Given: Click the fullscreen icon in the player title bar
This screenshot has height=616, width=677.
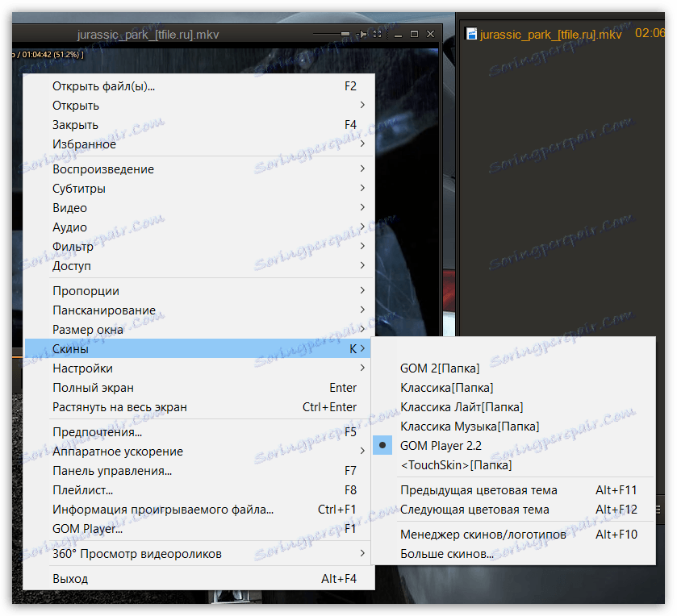Looking at the screenshot, I should tap(377, 34).
